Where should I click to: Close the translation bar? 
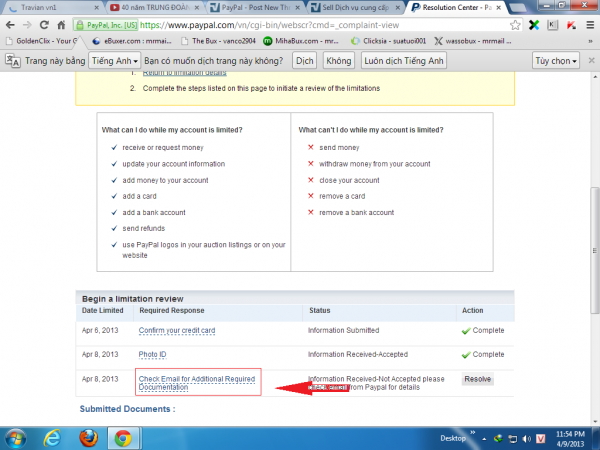coord(591,60)
